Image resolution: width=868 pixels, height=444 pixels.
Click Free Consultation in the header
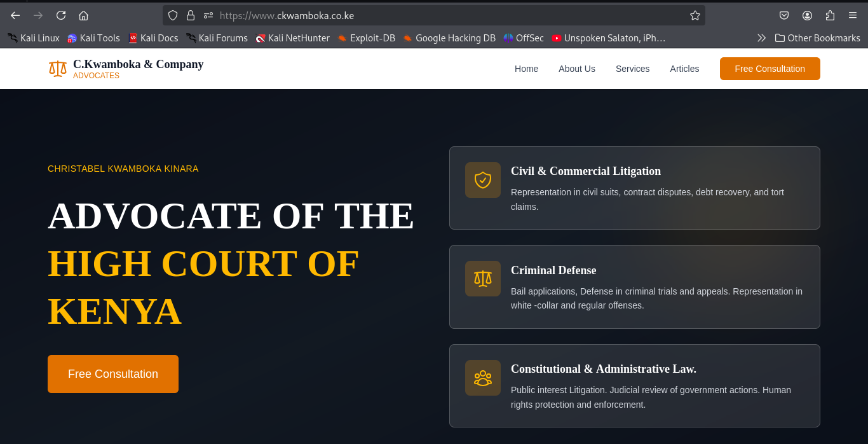pyautogui.click(x=770, y=69)
